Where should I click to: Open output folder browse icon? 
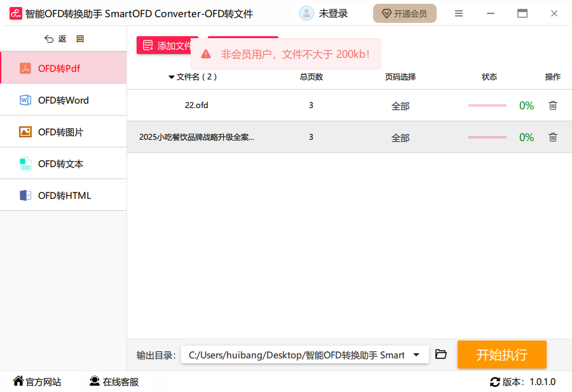click(x=441, y=355)
